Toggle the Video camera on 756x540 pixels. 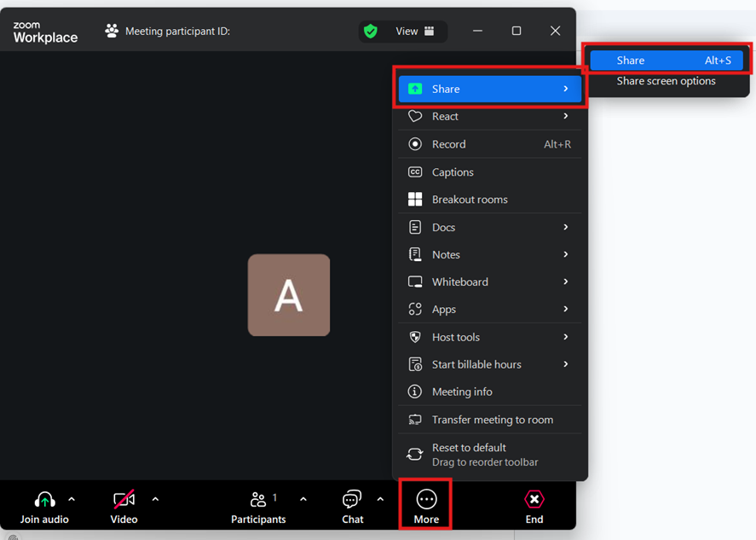pyautogui.click(x=124, y=500)
